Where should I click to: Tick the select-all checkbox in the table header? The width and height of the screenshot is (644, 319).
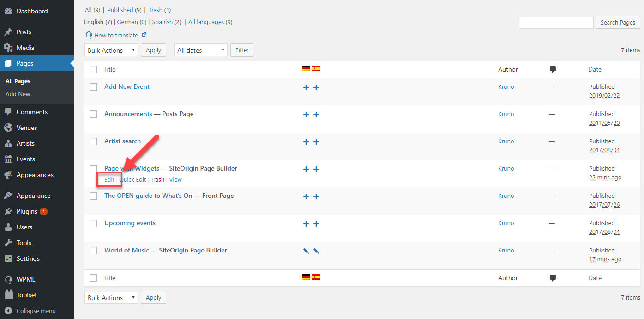point(93,69)
